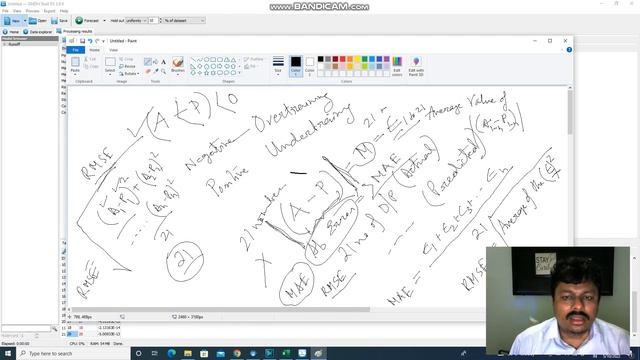Viewport: 640px width, 360px height.
Task: Go to the GMDH Shell Home tab
Action: [x=11, y=31]
